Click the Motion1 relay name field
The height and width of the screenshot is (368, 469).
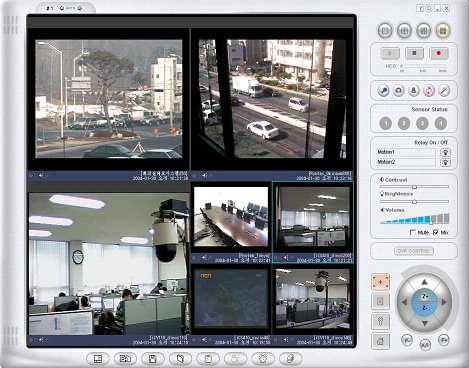[x=406, y=152]
